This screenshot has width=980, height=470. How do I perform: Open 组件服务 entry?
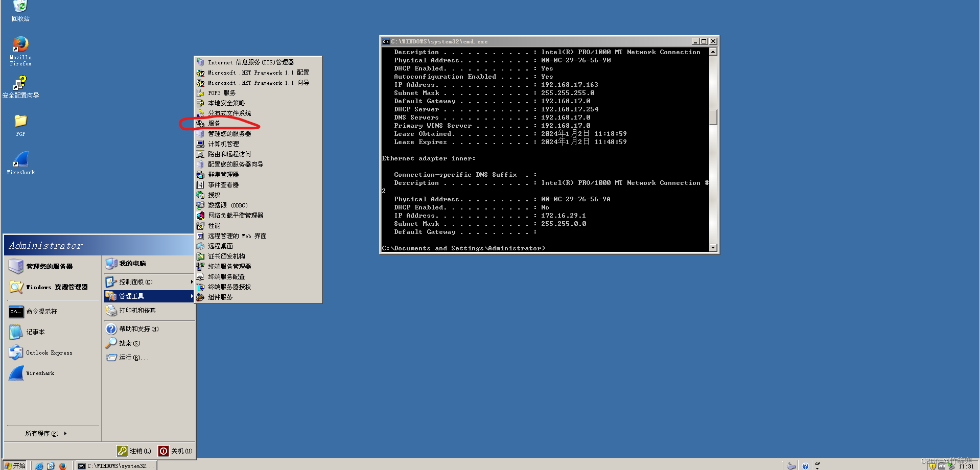(x=258, y=297)
